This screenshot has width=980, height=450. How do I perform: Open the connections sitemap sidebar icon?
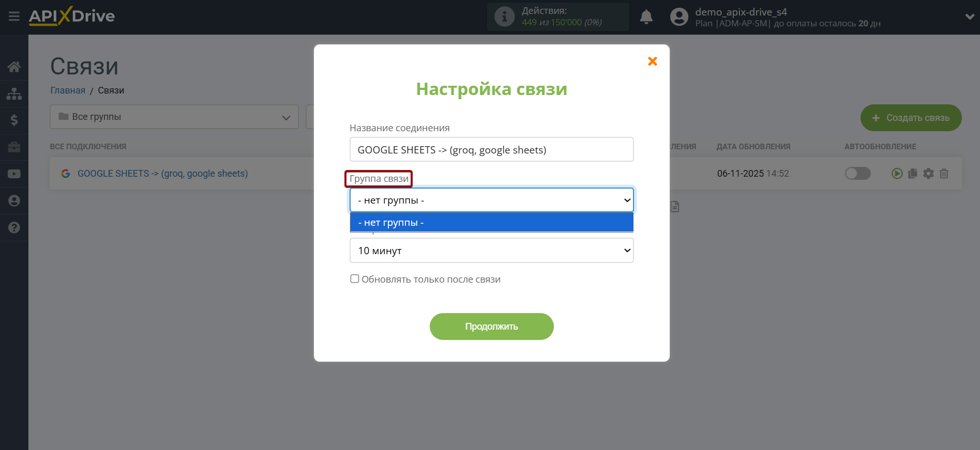tap(14, 94)
